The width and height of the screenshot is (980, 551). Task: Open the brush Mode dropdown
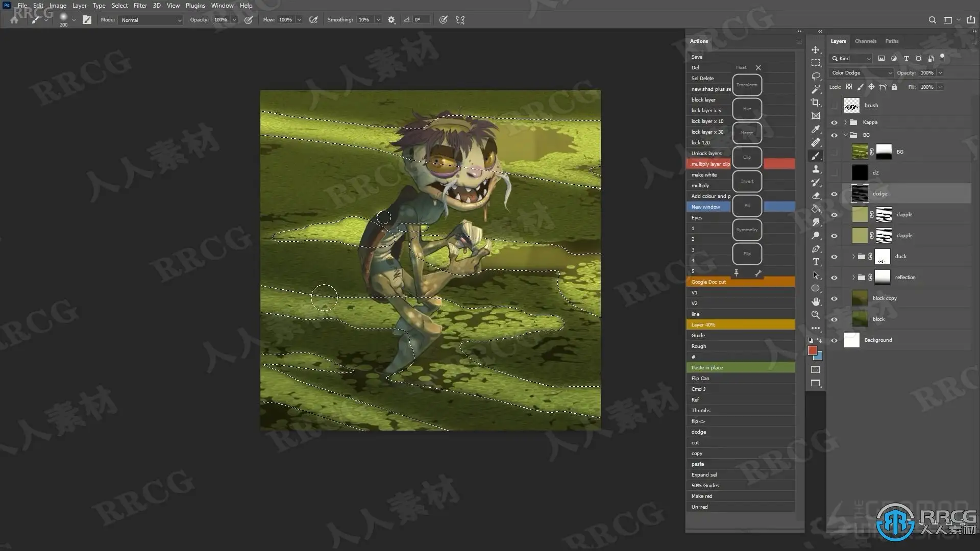point(151,20)
